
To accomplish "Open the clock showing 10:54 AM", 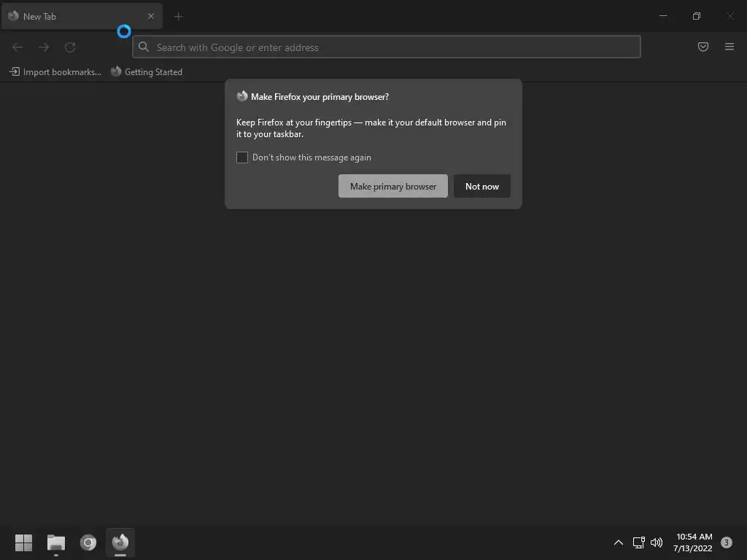I will [693, 542].
